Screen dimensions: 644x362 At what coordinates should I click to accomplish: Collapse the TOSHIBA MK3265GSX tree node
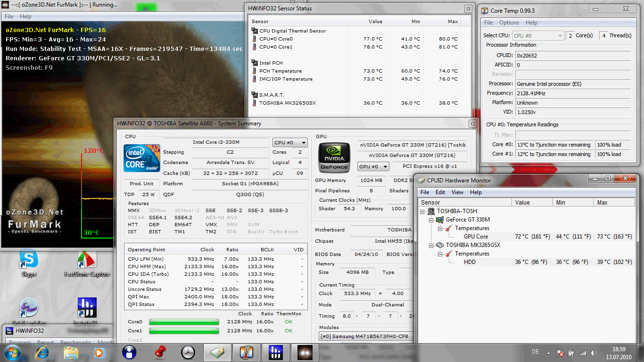(431, 245)
